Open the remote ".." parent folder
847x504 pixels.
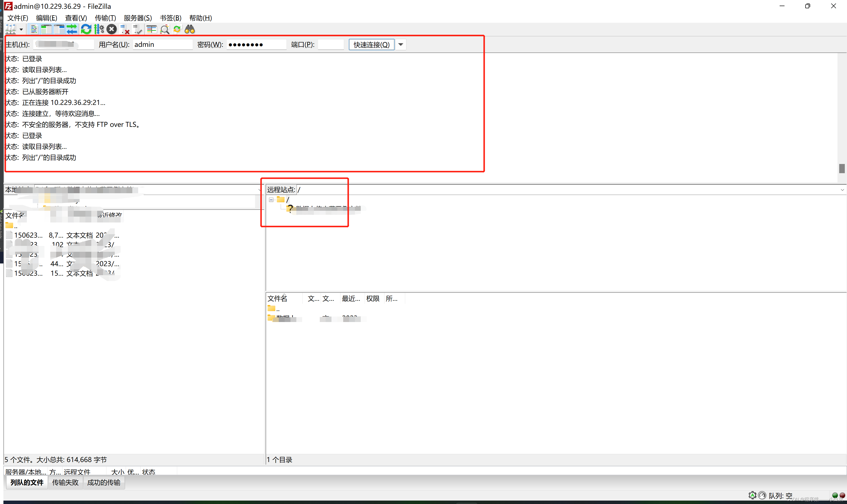(x=273, y=309)
